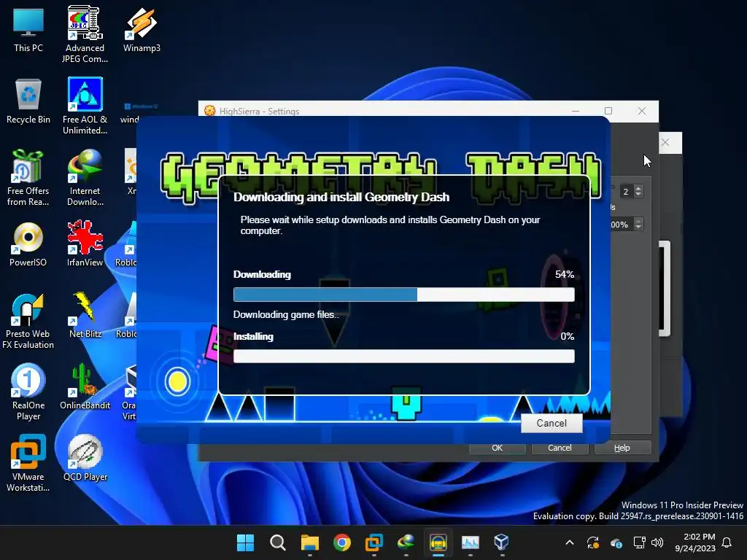Adjust the percent stepper in Settings

pyautogui.click(x=638, y=225)
